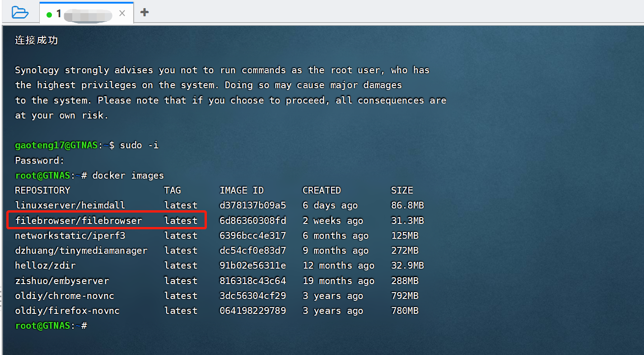Click the dzhuang/tinymediamanager entry

pos(81,251)
